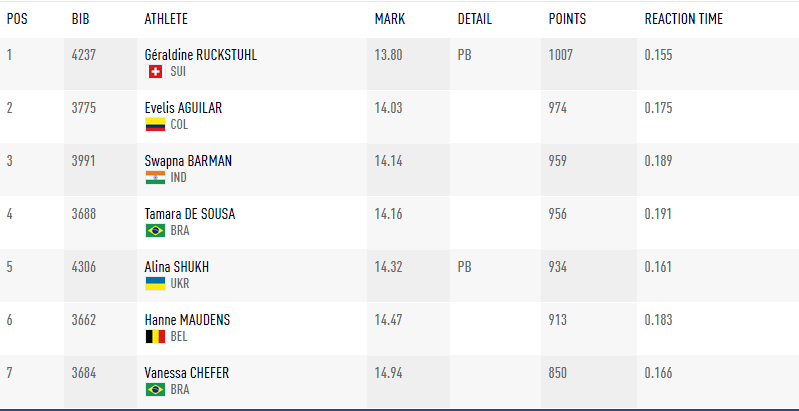Click the Colombia flag icon
This screenshot has width=799, height=411.
155,125
